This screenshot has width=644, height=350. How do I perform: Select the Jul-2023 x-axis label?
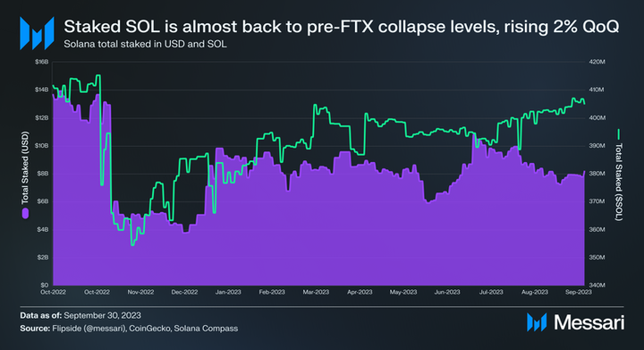coord(491,292)
